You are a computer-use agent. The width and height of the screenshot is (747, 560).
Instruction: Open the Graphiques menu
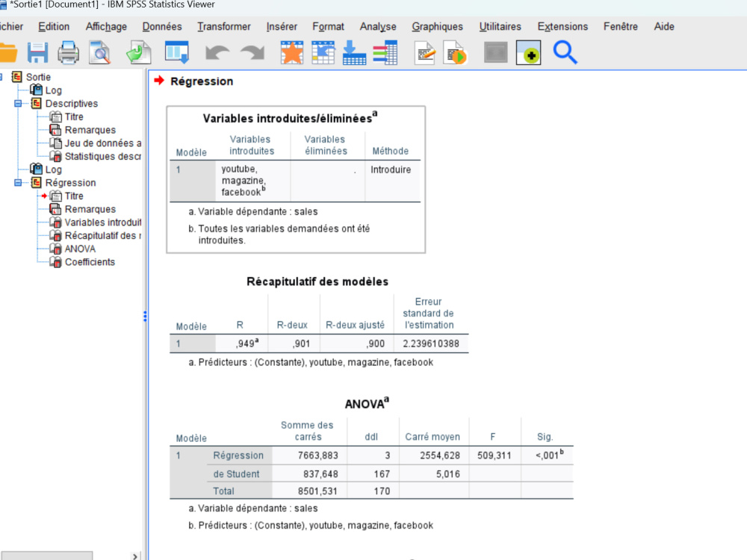[437, 27]
